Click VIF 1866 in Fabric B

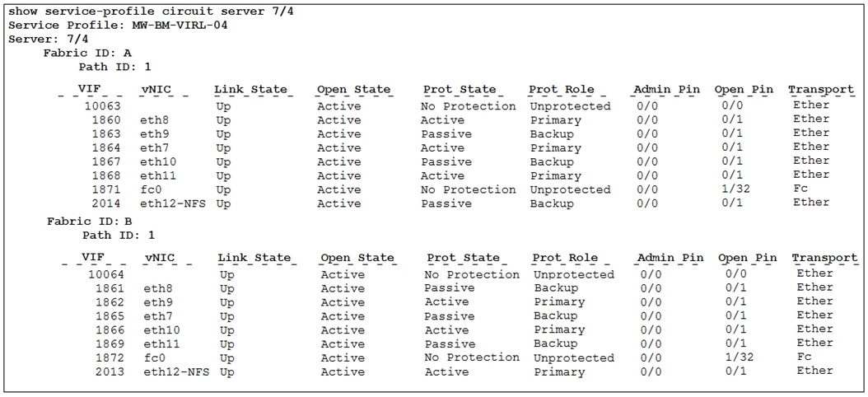click(109, 329)
